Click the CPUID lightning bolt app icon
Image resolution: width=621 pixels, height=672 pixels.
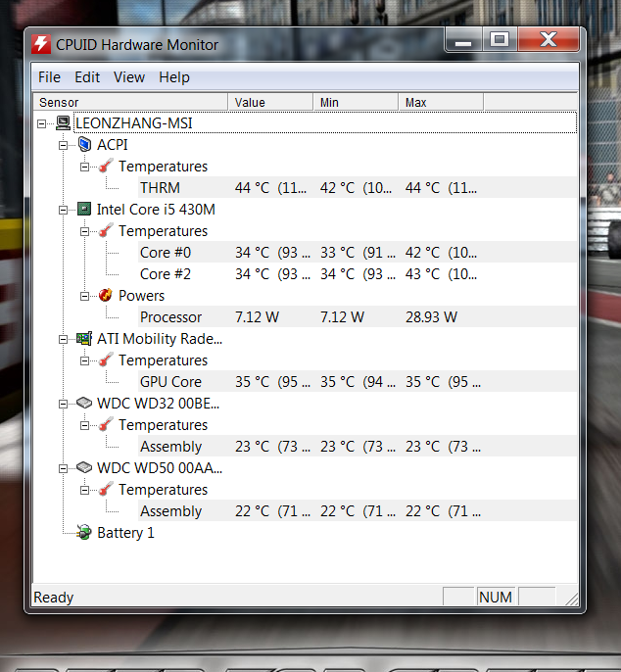pyautogui.click(x=41, y=44)
